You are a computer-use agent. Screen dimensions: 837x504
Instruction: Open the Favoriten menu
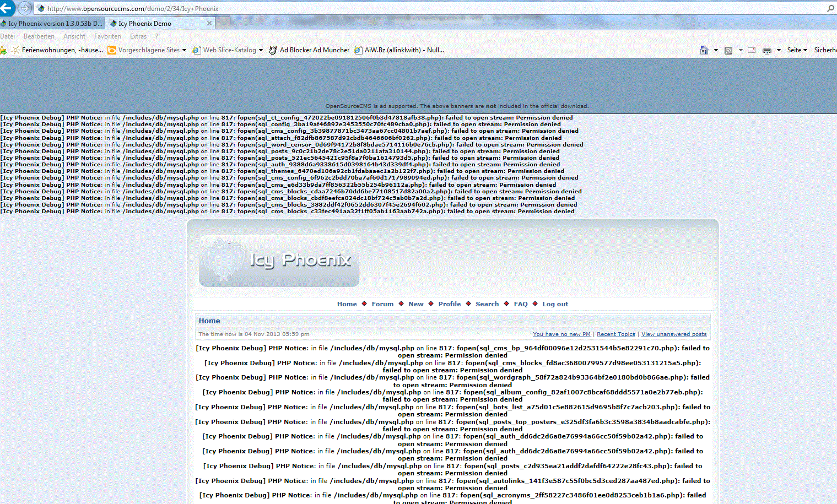click(x=107, y=36)
